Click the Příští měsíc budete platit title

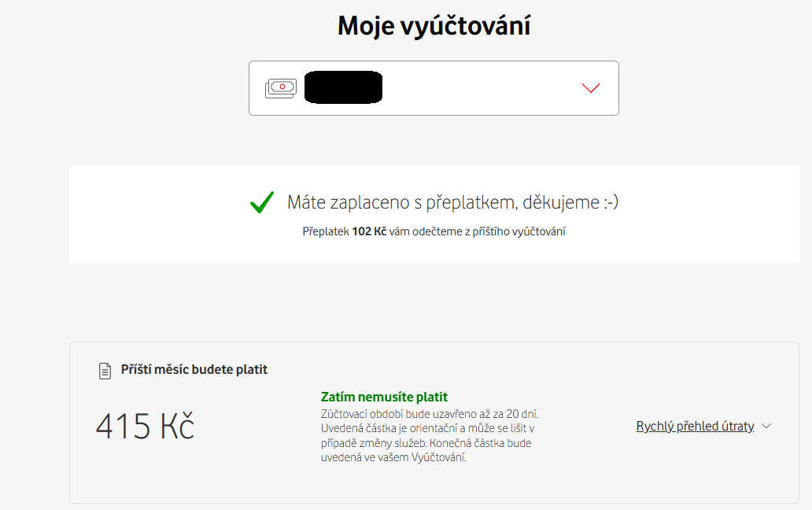[194, 370]
